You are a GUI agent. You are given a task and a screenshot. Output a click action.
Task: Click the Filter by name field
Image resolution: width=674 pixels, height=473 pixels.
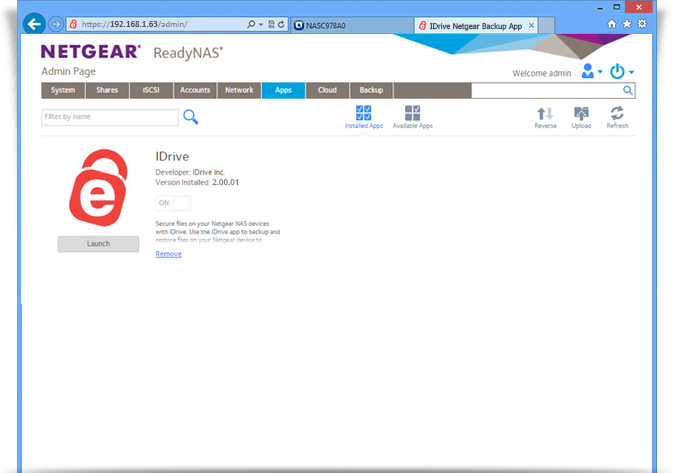(x=110, y=117)
